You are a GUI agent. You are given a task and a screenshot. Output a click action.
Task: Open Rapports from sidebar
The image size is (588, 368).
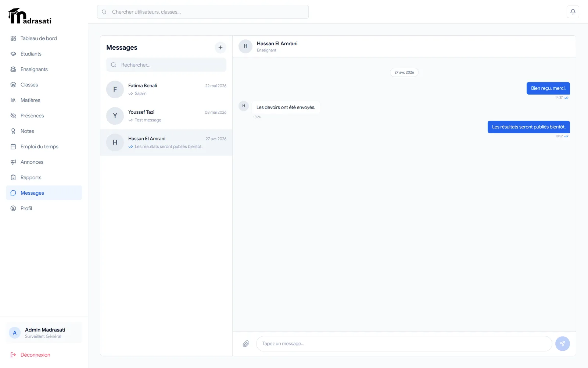pyautogui.click(x=44, y=177)
